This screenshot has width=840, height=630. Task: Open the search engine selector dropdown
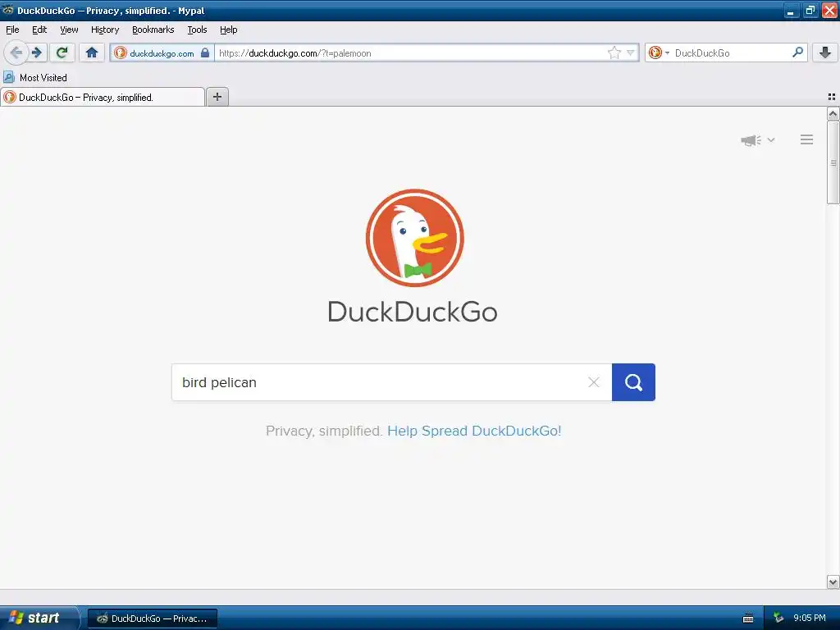click(x=659, y=52)
